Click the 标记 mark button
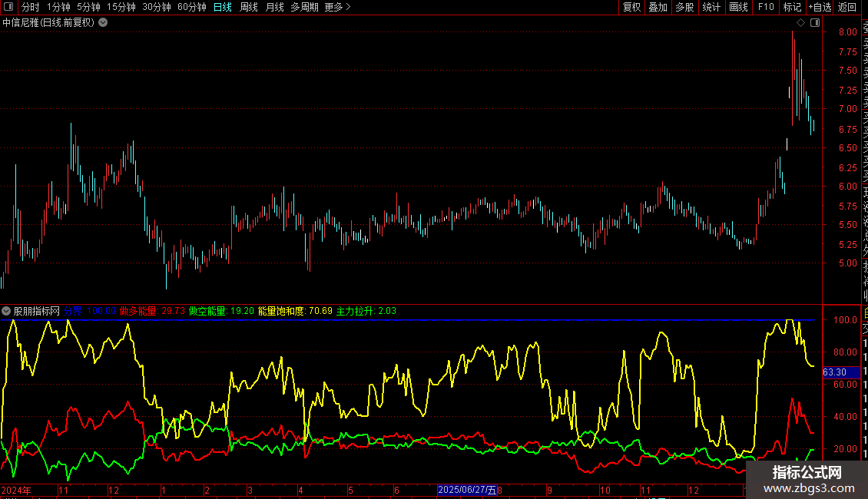Screen dimensions: 868x499 792,7
